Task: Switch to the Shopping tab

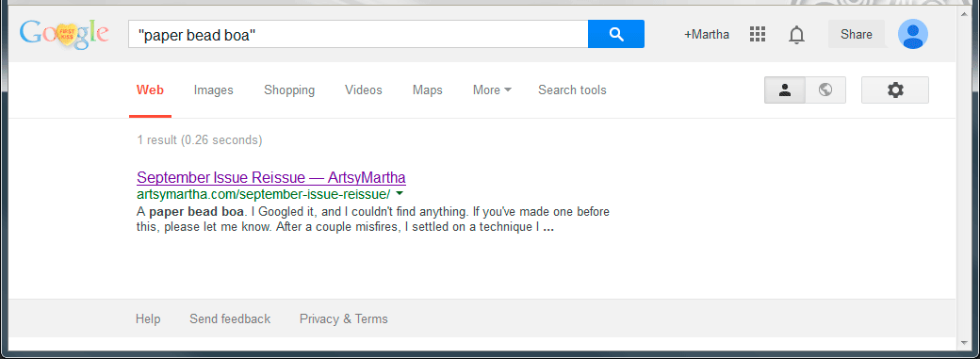Action: (289, 90)
